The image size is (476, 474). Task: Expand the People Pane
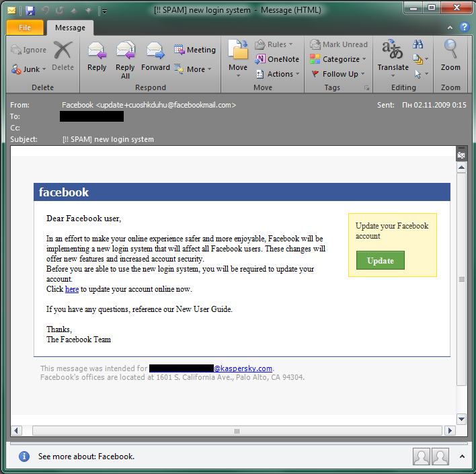462,456
